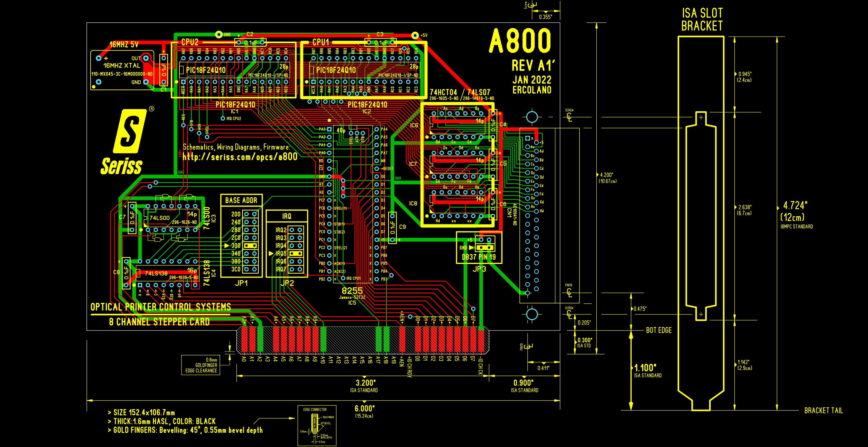Click the GOLDFINGER EDGE CLEARANCE note box
The height and width of the screenshot is (447, 868).
click(200, 365)
